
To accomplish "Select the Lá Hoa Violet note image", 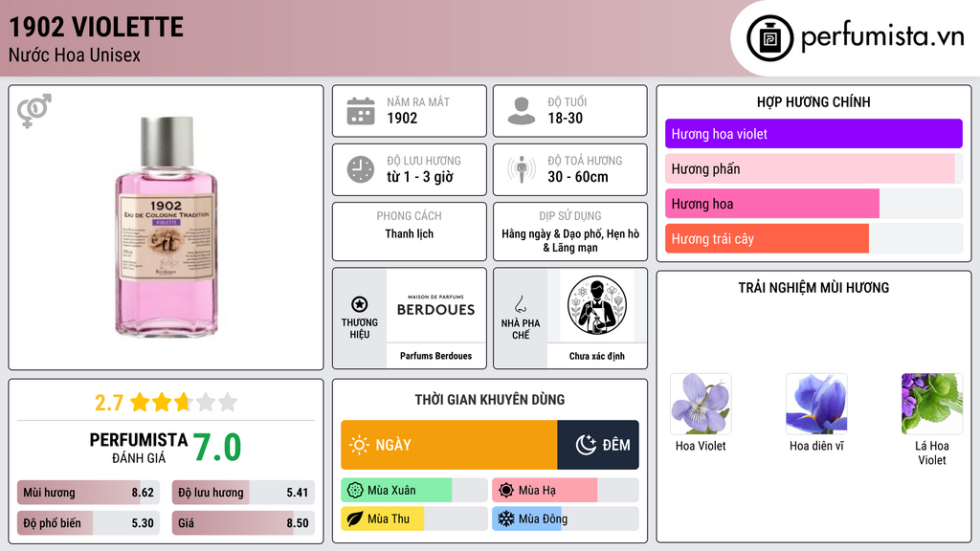I will 932,405.
